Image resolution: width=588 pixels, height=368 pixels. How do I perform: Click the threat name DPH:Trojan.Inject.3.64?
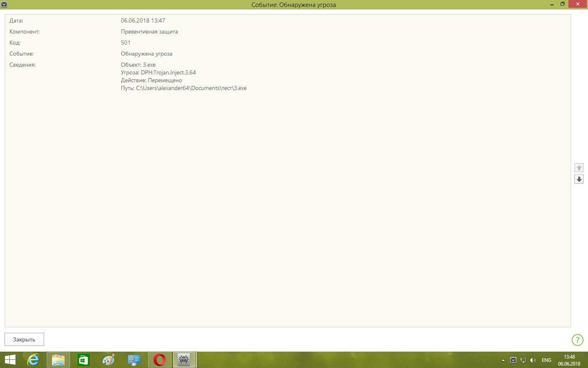[x=168, y=72]
